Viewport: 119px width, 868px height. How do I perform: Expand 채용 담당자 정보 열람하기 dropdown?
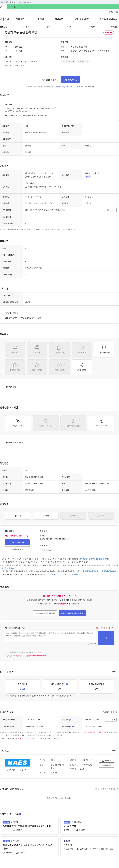point(72,613)
